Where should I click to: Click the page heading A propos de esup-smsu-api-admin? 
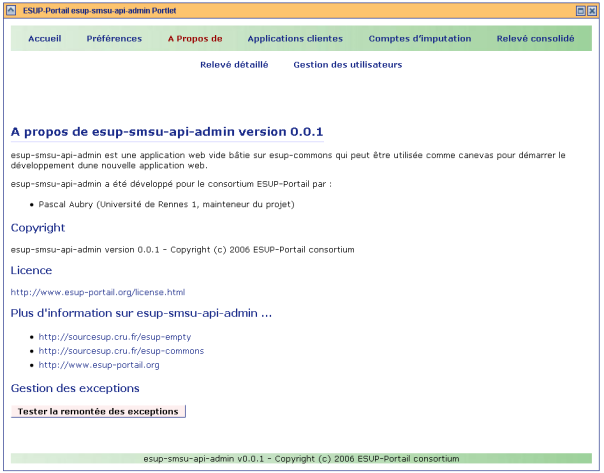pos(167,132)
